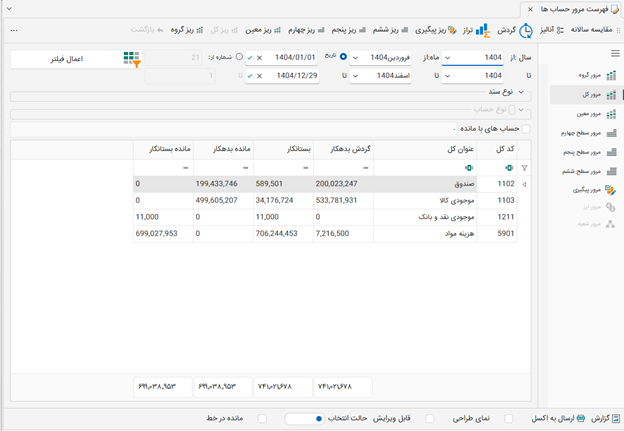Toggle the مانده در خط checkbox

pyautogui.click(x=262, y=419)
